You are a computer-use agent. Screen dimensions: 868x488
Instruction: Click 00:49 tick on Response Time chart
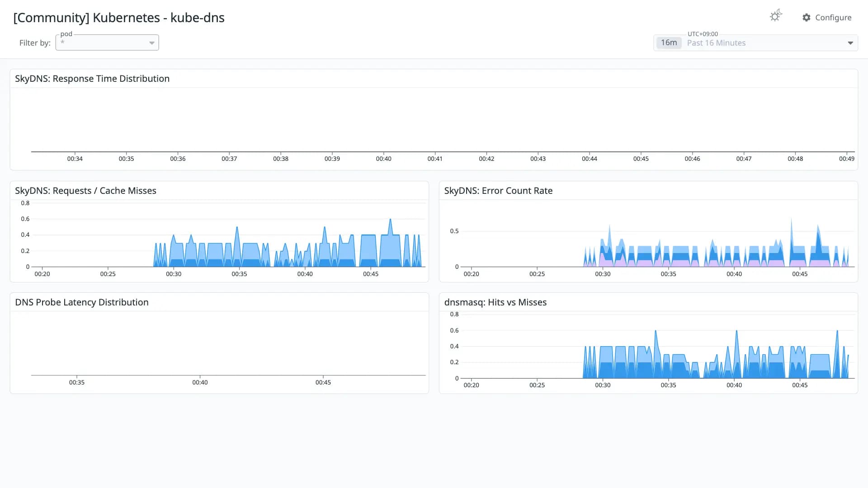point(846,159)
